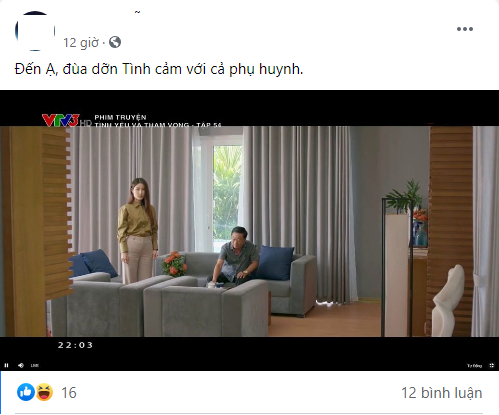Mute the video with the speaker icon

coord(21,365)
